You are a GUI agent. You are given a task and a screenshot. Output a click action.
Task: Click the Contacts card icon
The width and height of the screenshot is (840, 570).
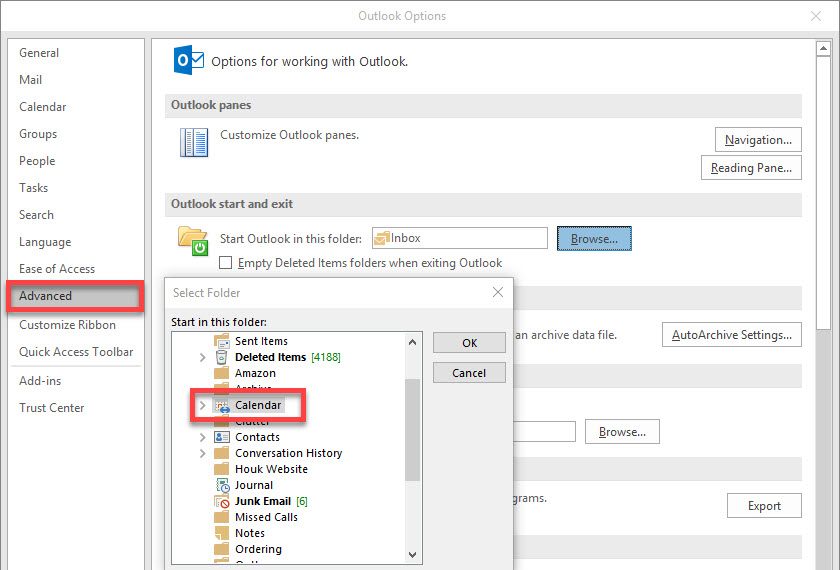tap(222, 437)
